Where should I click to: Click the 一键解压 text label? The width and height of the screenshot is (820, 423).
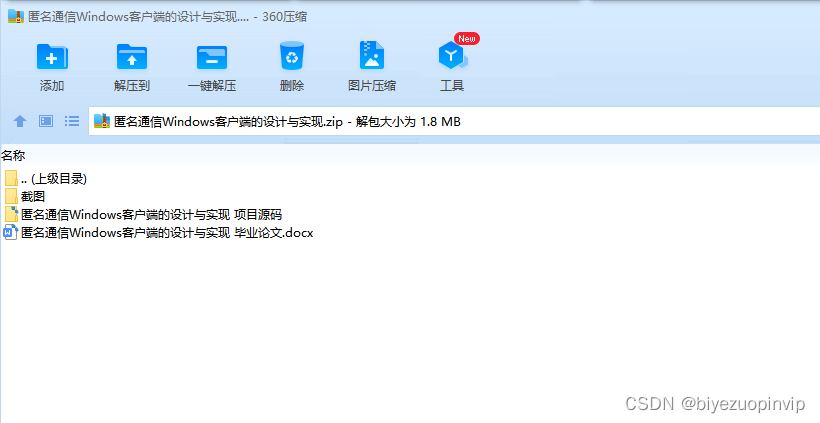pyautogui.click(x=212, y=86)
